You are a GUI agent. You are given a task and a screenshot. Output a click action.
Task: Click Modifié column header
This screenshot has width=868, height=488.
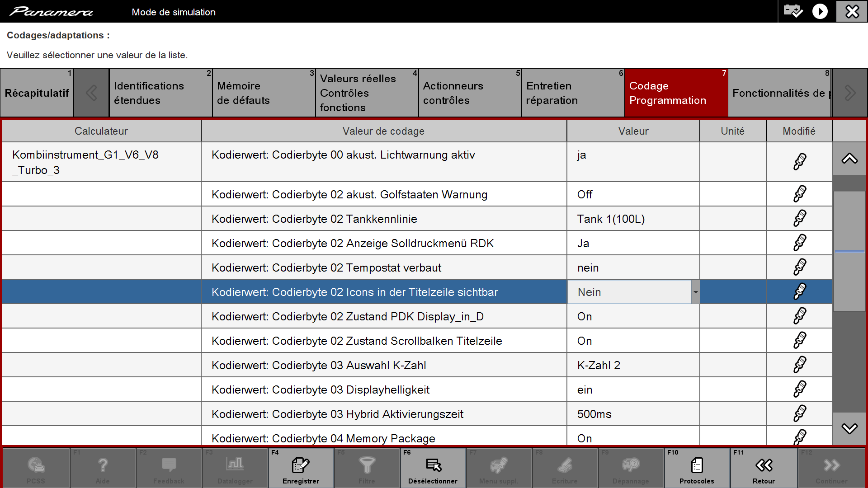(799, 131)
